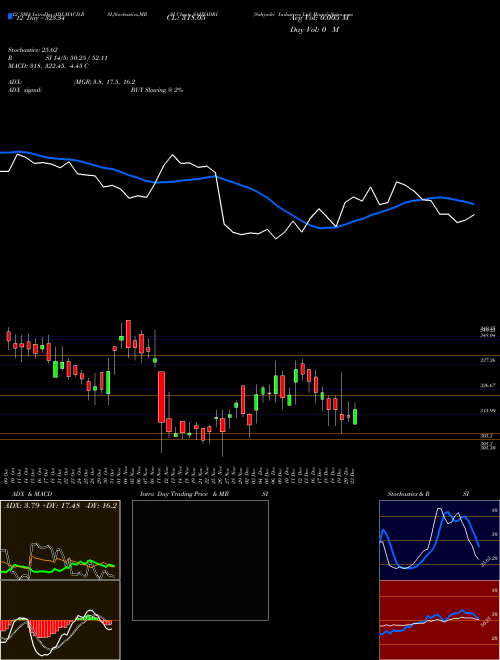Click the 313.99 price axis label
The height and width of the screenshot is (660, 500).
coord(489,410)
